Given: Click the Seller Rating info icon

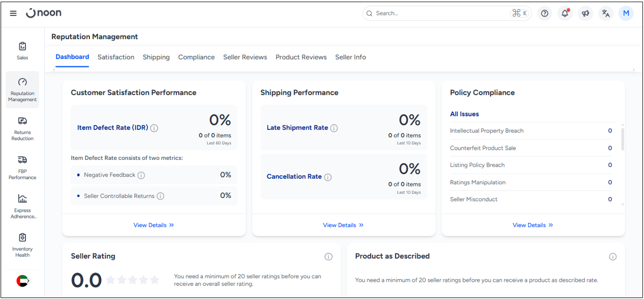Looking at the screenshot, I should (329, 256).
